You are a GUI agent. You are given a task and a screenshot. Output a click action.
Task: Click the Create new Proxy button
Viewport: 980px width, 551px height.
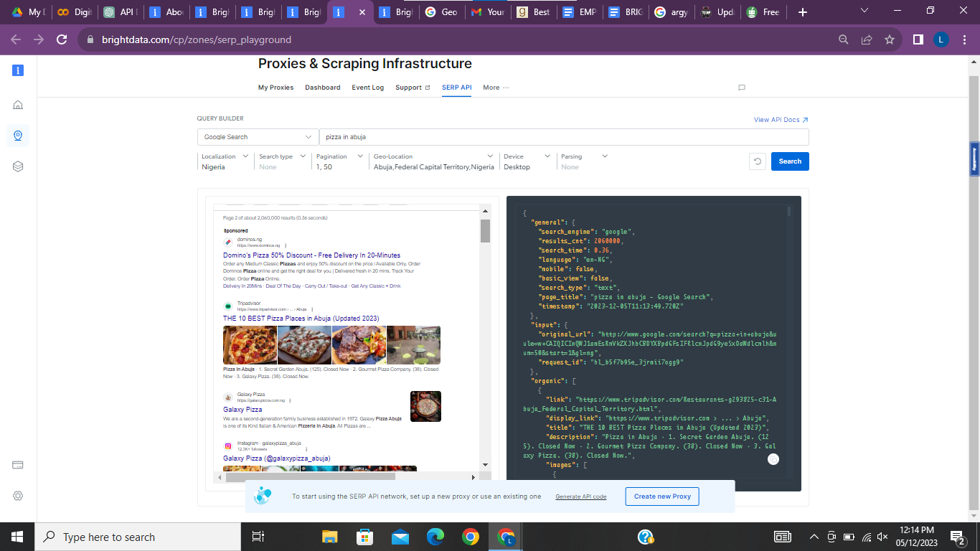pyautogui.click(x=662, y=496)
